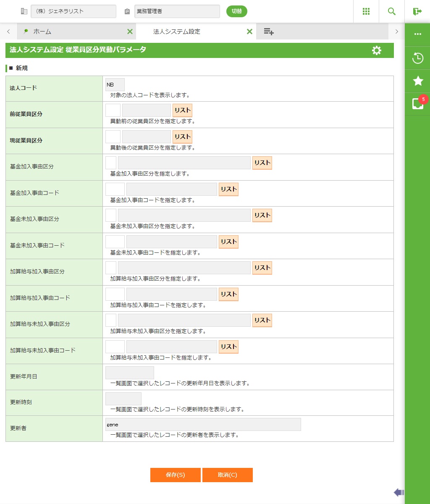Click the add new tab icon

[269, 31]
